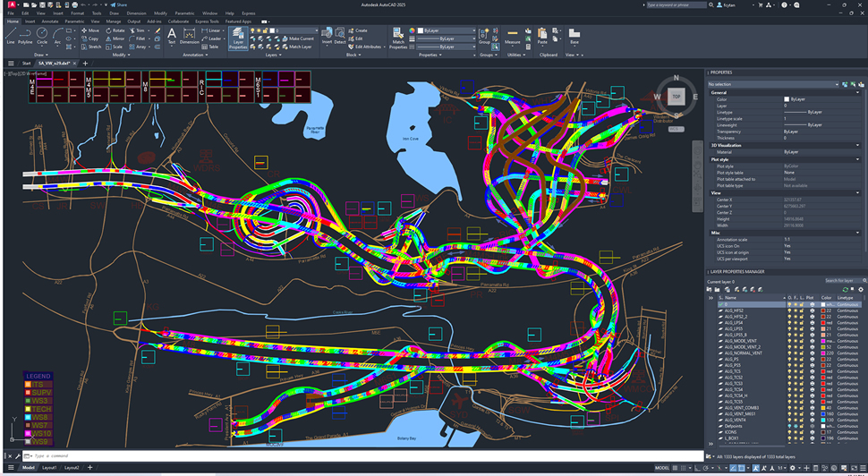Click color swatch of ALG_VENT_M6S1 layer
868x476 pixels.
click(823, 414)
